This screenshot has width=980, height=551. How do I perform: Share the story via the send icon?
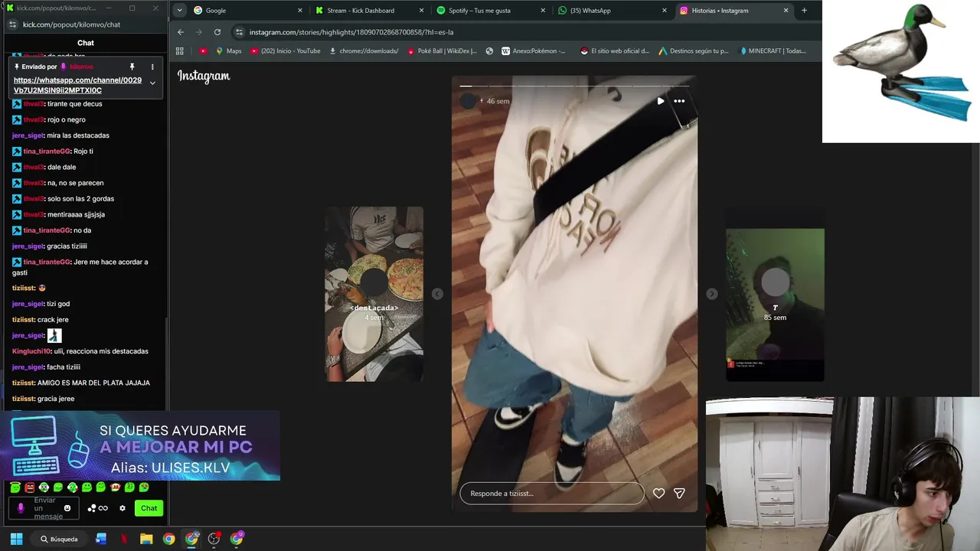pyautogui.click(x=679, y=494)
